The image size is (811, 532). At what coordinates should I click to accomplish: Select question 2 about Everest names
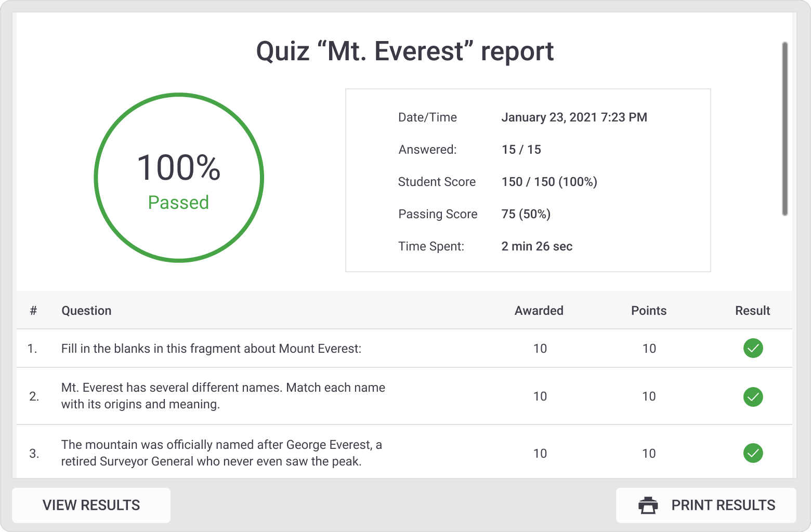point(223,396)
